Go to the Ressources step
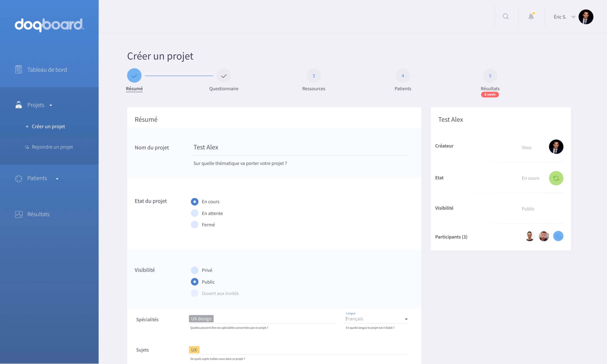607x364 pixels. [x=313, y=76]
